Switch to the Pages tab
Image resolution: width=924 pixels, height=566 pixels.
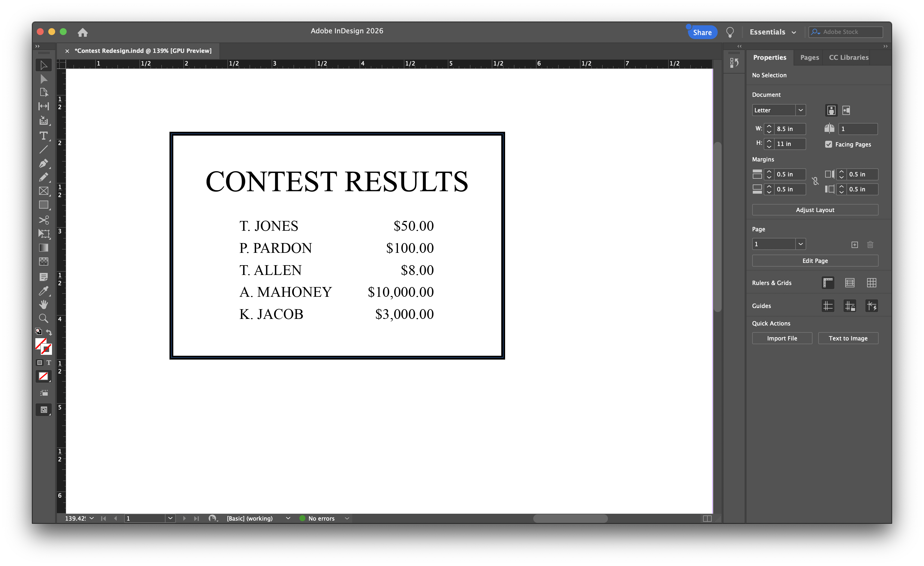tap(809, 57)
